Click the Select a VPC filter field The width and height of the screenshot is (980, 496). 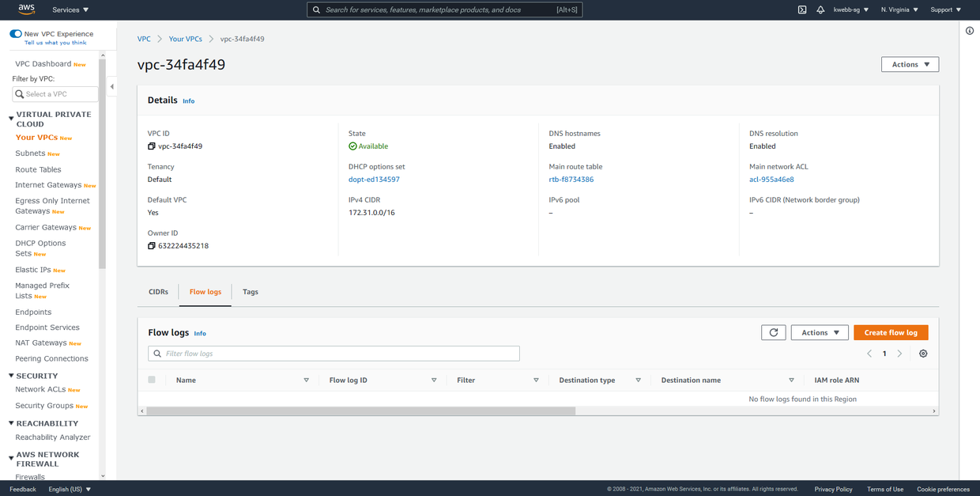(x=55, y=94)
